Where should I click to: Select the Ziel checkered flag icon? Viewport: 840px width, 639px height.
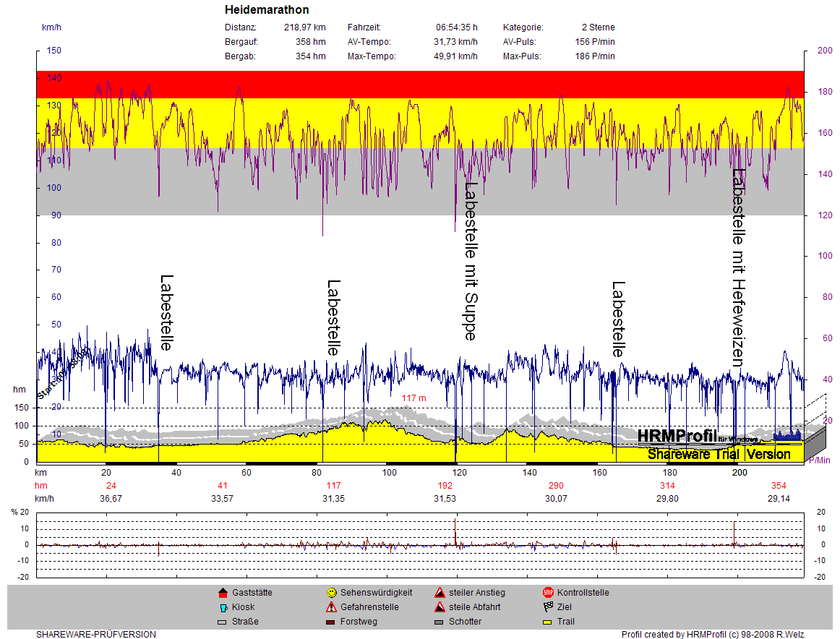click(548, 607)
